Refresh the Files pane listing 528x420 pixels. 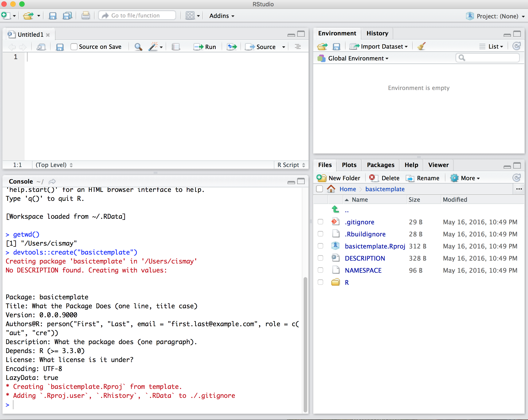[517, 178]
